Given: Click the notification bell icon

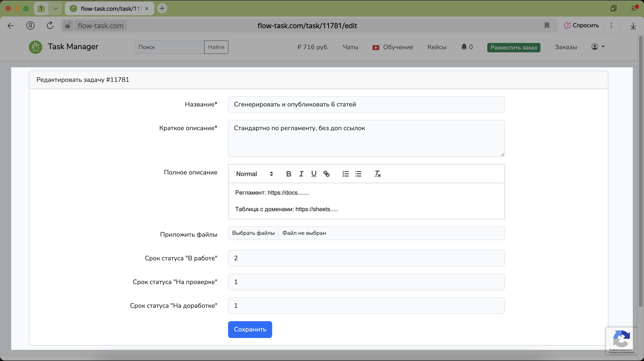Looking at the screenshot, I should coord(464,47).
